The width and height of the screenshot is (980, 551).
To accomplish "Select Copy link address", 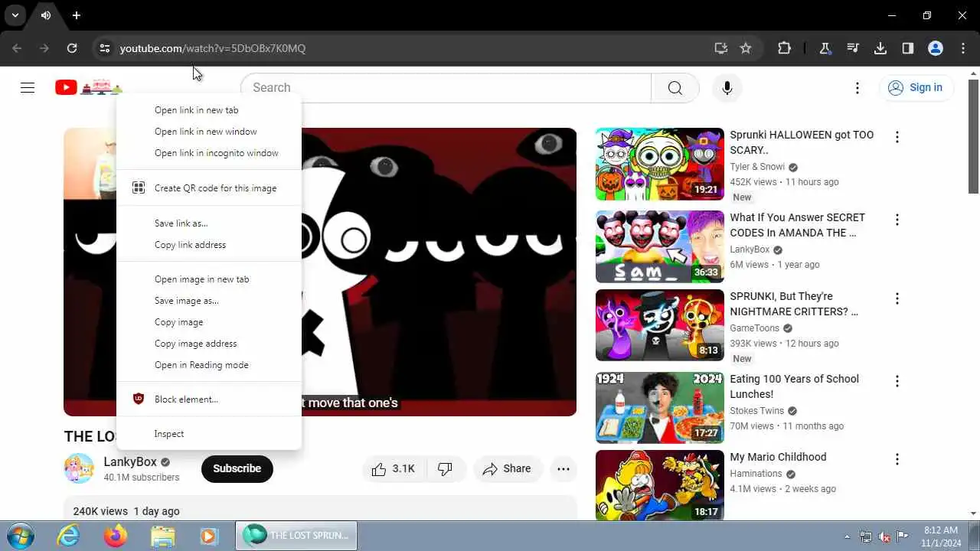I will 209,245.
